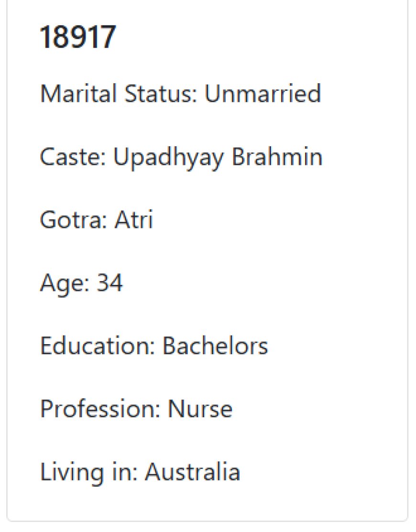Select the Age label
416x532 pixels.
point(65,283)
